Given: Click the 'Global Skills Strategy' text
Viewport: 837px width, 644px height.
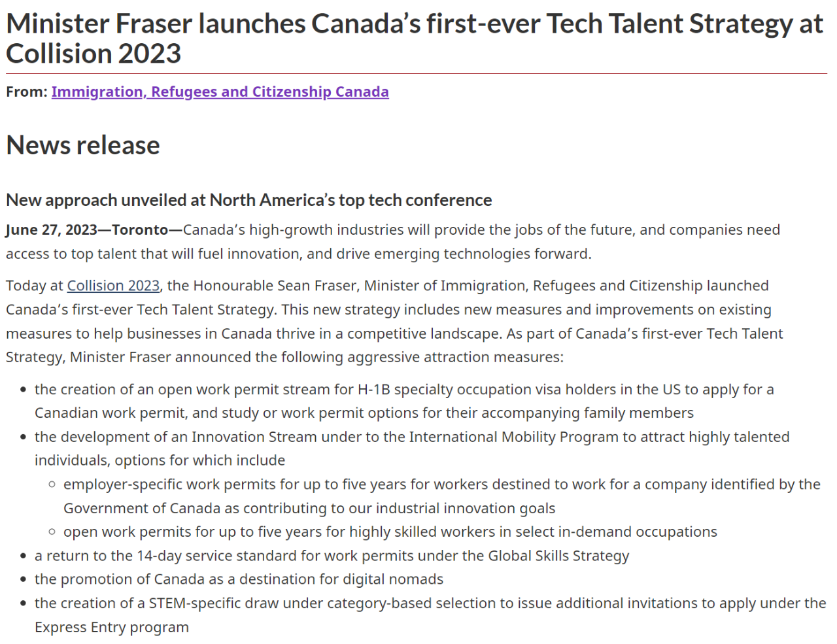Looking at the screenshot, I should pos(558,556).
